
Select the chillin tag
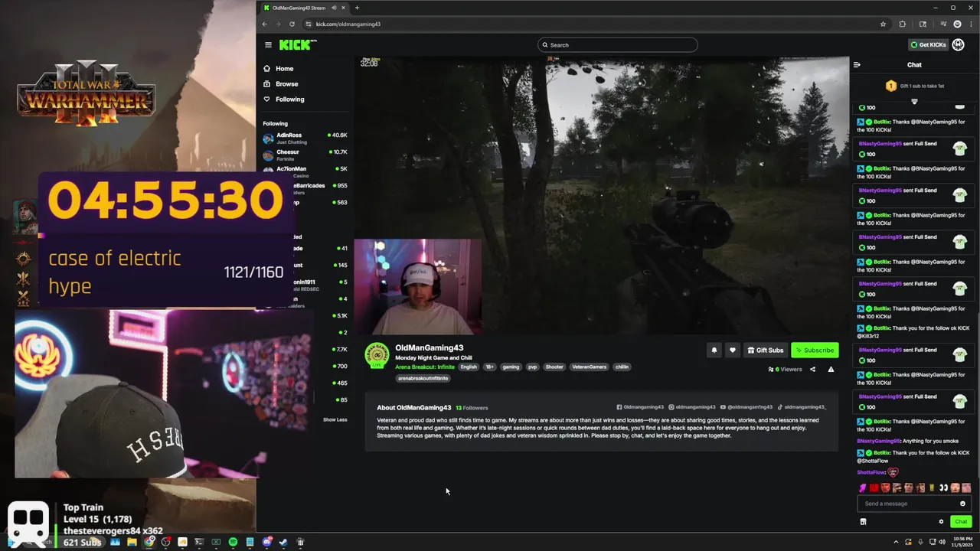coord(622,367)
